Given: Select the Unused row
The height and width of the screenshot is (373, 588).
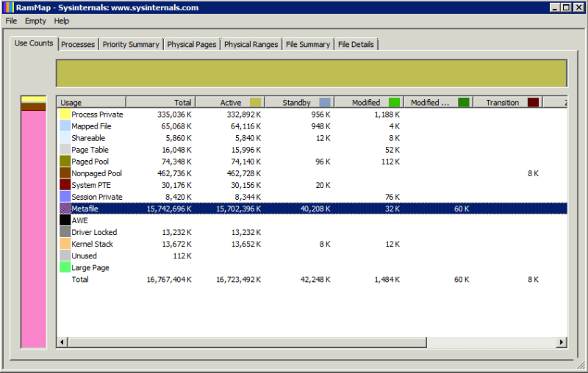Looking at the screenshot, I should tap(312, 256).
